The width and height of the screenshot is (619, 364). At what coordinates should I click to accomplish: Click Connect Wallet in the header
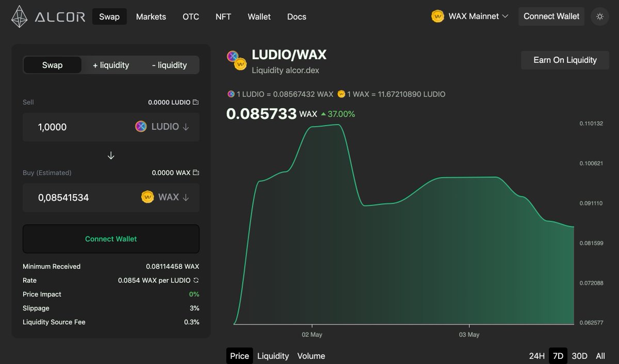pyautogui.click(x=551, y=16)
